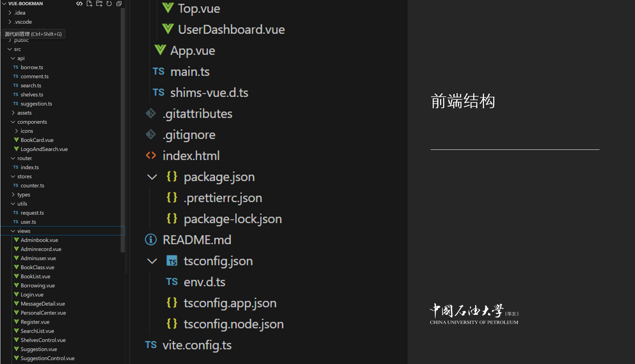635x364 pixels.
Task: Click the code-link icon beside VUE-BOOKMAN title
Action: [x=79, y=3]
